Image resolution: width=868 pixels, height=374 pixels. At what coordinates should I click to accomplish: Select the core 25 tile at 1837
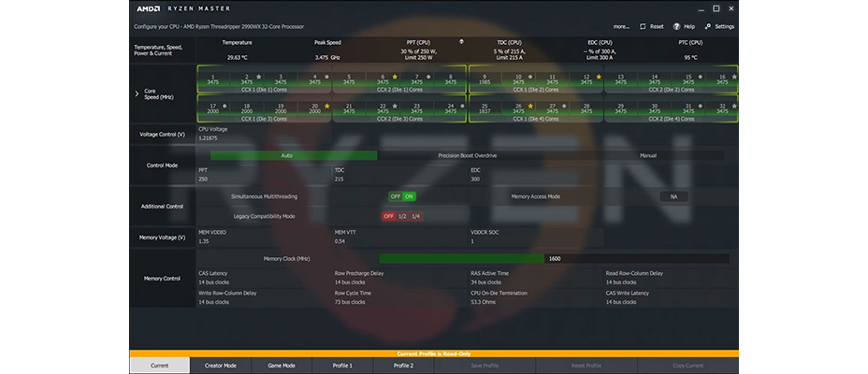485,108
